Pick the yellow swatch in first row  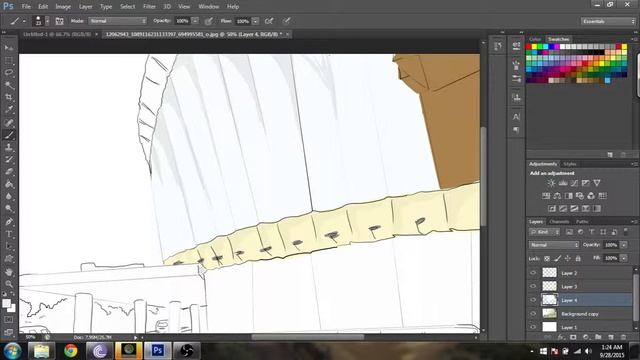coord(534,47)
